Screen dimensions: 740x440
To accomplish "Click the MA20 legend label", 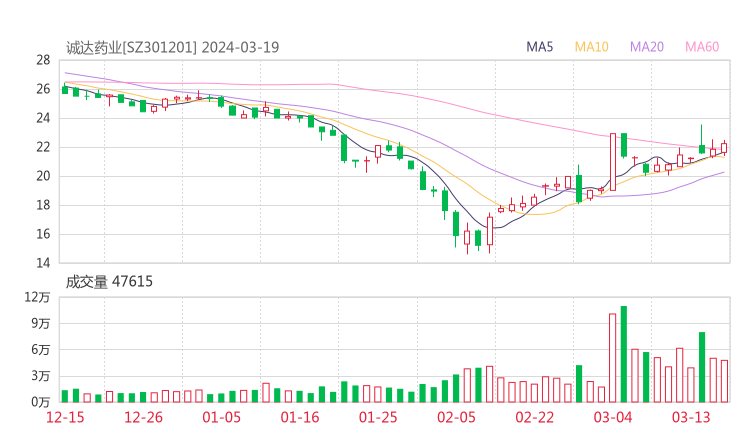I will (x=647, y=47).
